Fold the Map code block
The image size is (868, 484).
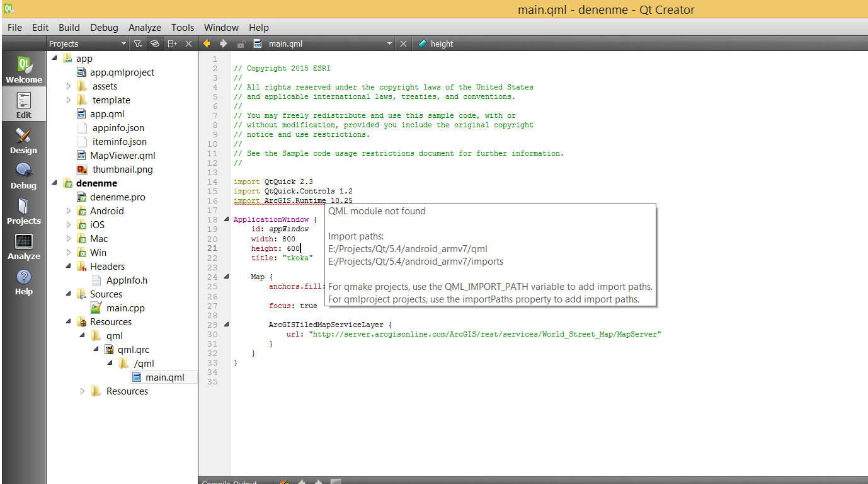(227, 277)
